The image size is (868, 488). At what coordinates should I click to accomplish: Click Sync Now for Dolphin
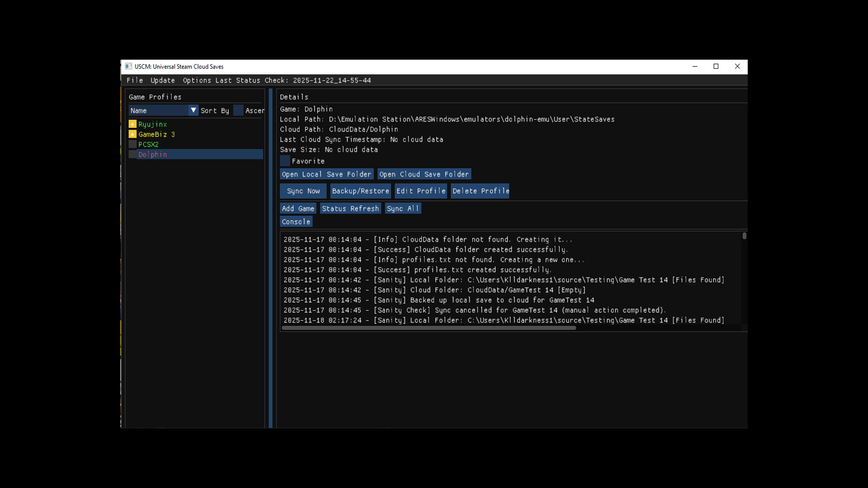pyautogui.click(x=302, y=191)
